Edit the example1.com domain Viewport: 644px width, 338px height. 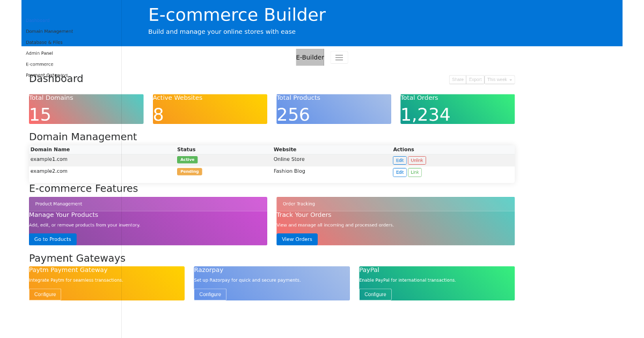399,160
